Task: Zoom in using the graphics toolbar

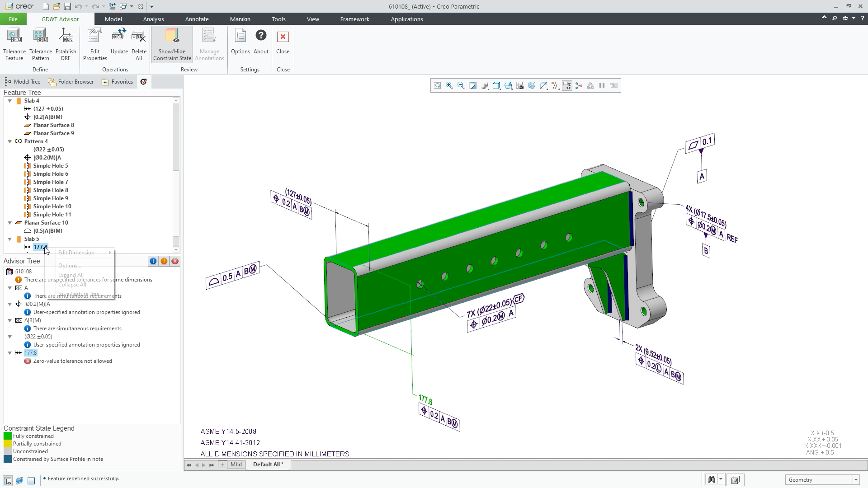Action: [x=449, y=85]
